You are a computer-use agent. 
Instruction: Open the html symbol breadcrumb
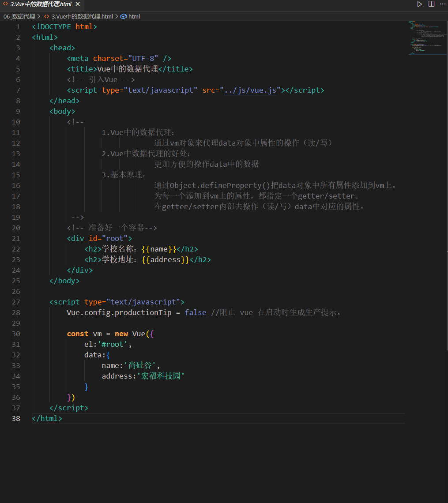134,16
